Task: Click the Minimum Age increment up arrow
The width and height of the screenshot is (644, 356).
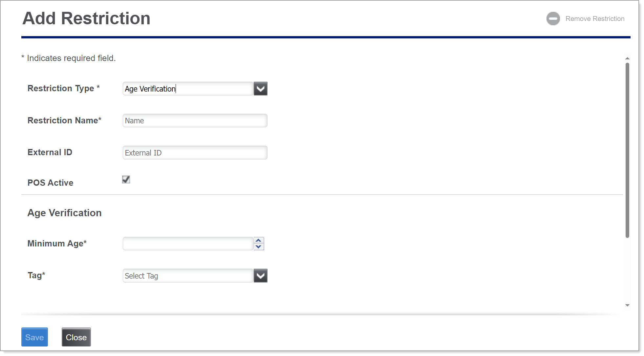Action: (258, 241)
